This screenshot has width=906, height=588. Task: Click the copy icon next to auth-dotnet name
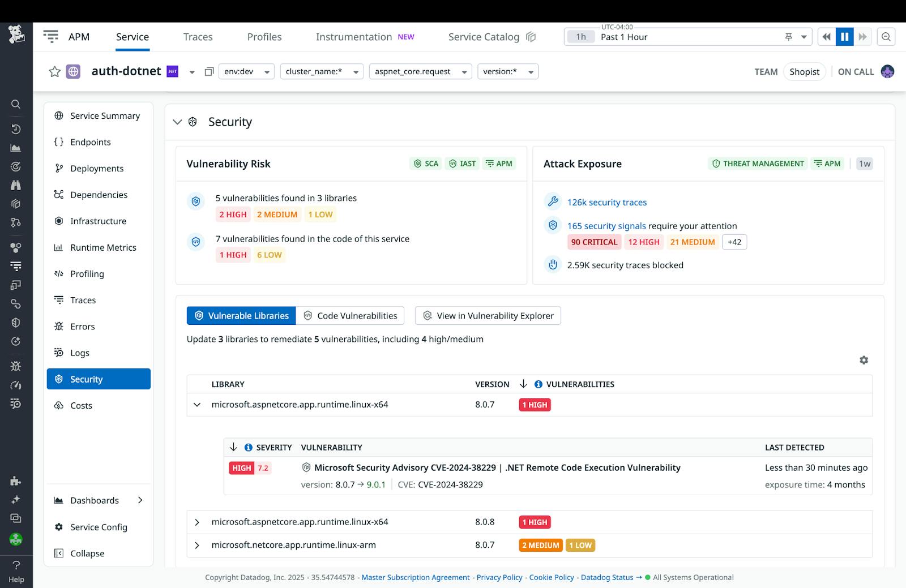coord(209,71)
